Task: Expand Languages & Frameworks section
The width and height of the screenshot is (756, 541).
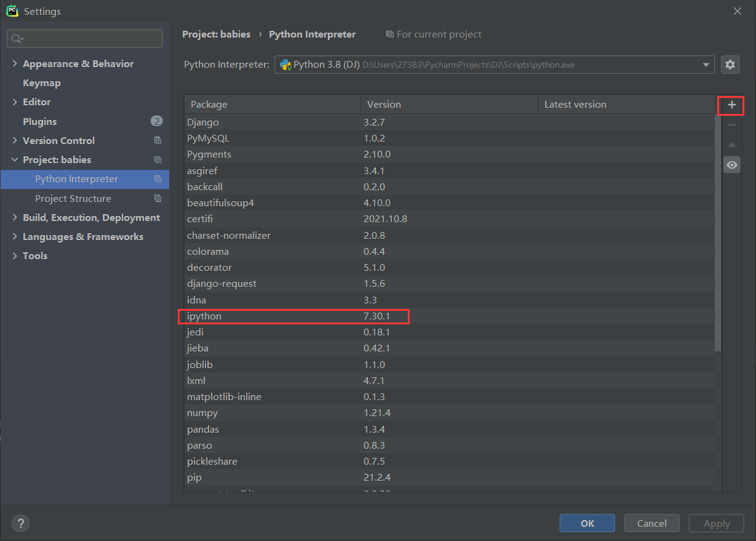Action: click(x=15, y=237)
